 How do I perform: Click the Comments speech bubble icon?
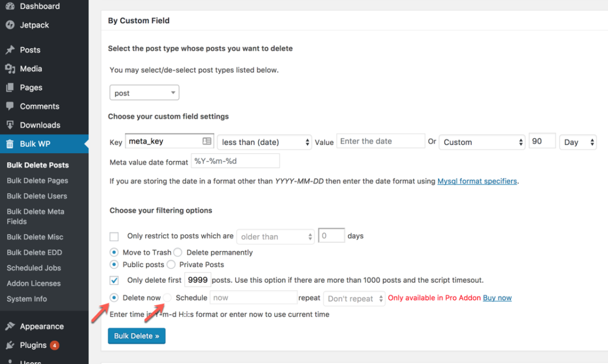tap(8, 106)
